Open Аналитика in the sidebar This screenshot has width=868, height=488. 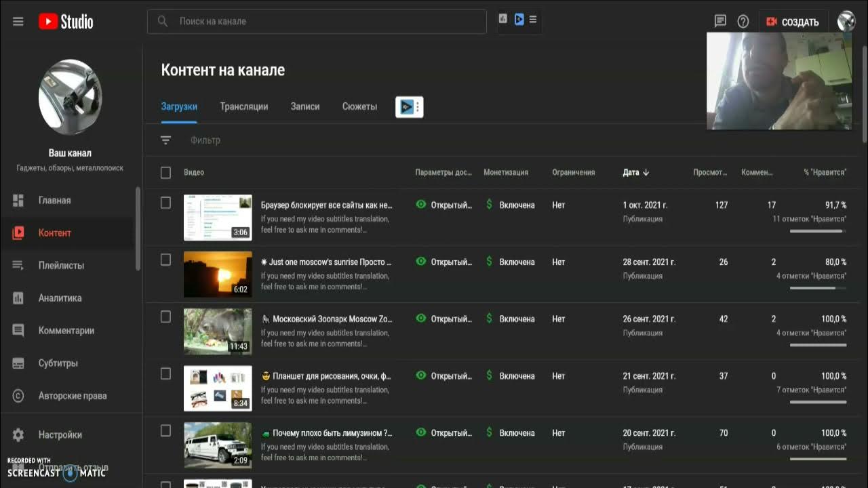[x=71, y=298]
